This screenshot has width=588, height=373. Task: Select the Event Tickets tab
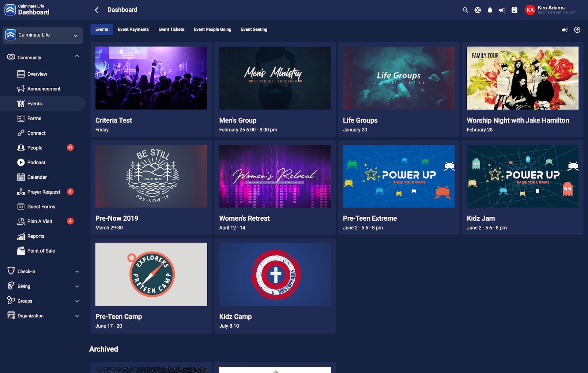[171, 29]
